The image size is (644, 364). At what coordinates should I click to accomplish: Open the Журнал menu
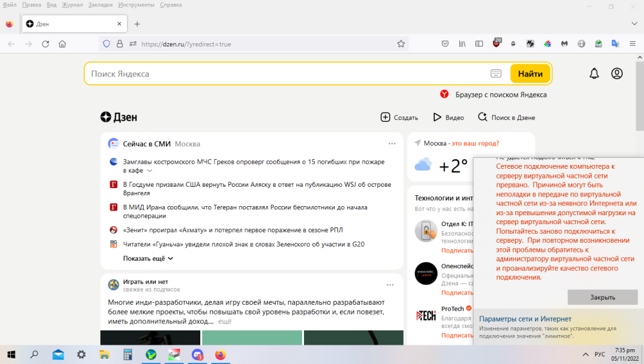pos(72,5)
